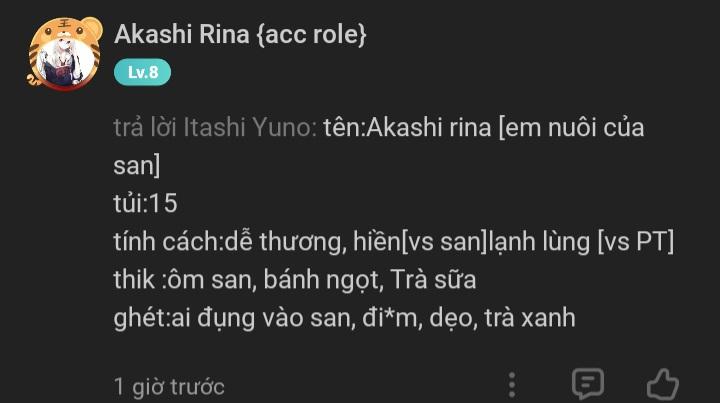Viewport: 720px width, 403px height.
Task: Tap the Lv.8 level badge
Action: tap(142, 72)
